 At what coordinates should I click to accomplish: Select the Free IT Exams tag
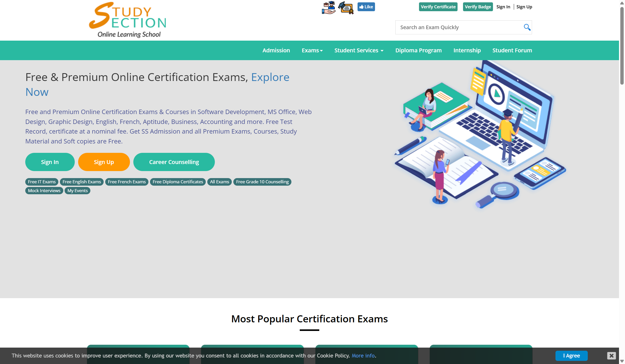tap(42, 182)
